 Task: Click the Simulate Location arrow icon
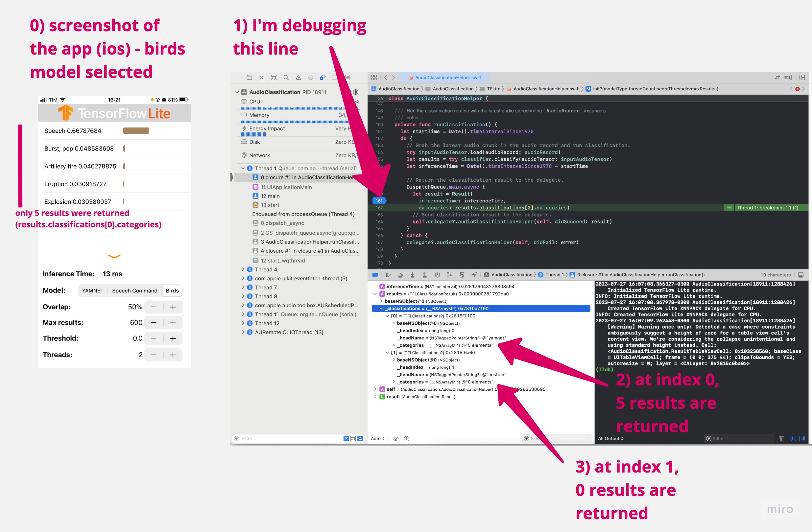click(x=474, y=275)
